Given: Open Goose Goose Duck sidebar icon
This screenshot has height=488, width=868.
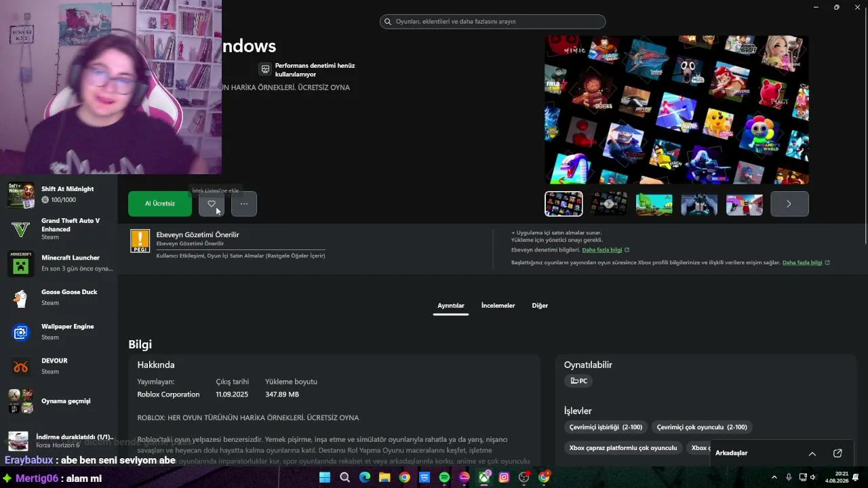Looking at the screenshot, I should [21, 298].
